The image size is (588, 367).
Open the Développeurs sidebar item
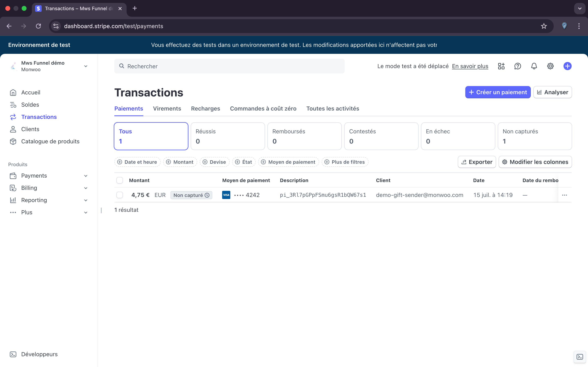pos(39,354)
